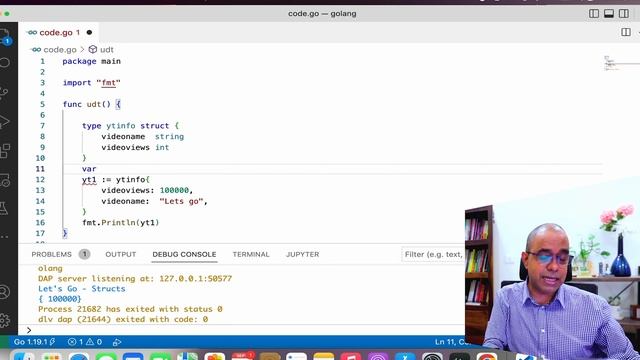Click 'fmt.Println(yt1)' statement
Screen dimensions: 640x360
coord(120,222)
